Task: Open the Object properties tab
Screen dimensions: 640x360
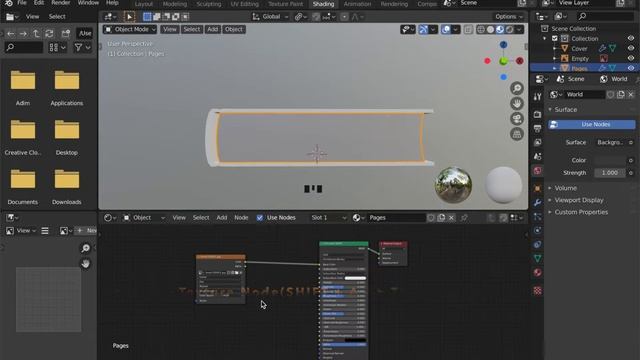Action: 538,189
